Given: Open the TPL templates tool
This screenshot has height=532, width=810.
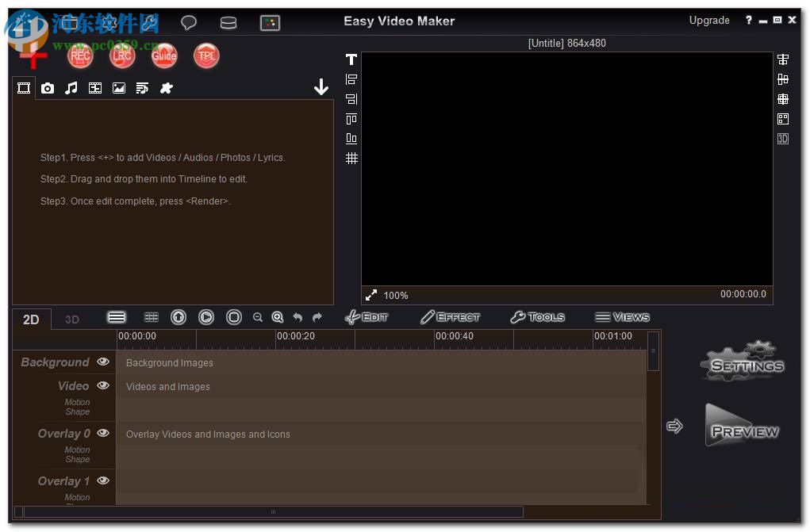Looking at the screenshot, I should pyautogui.click(x=205, y=55).
